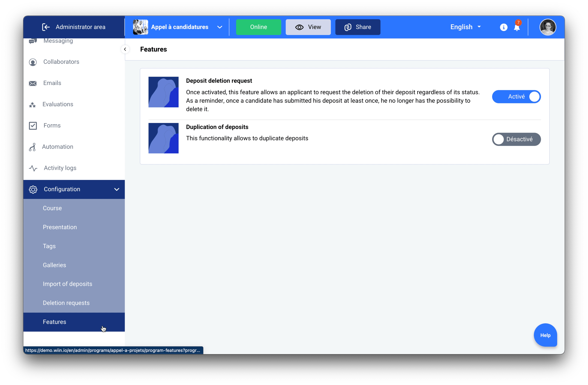Viewport: 588px width, 385px height.
Task: Open Automation in sidebar
Action: tap(74, 147)
